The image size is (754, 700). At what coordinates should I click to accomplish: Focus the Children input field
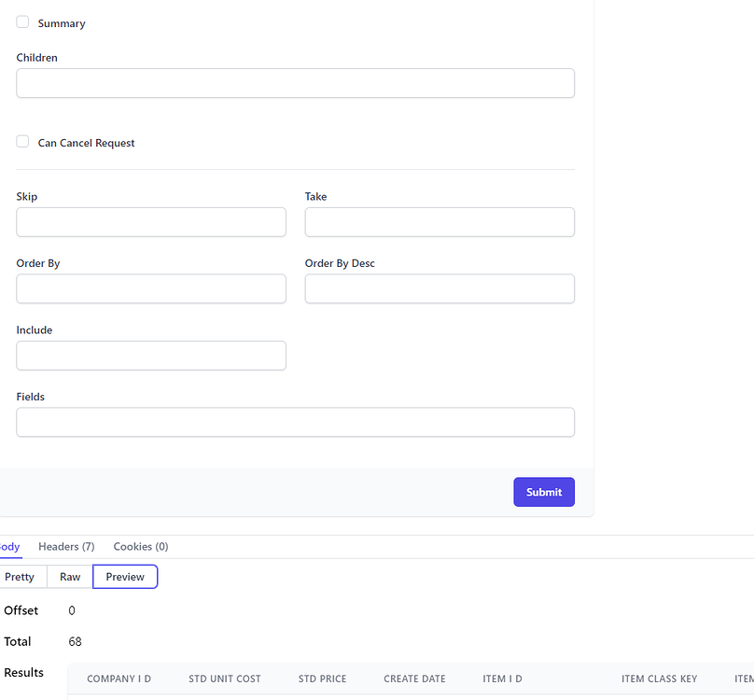295,83
